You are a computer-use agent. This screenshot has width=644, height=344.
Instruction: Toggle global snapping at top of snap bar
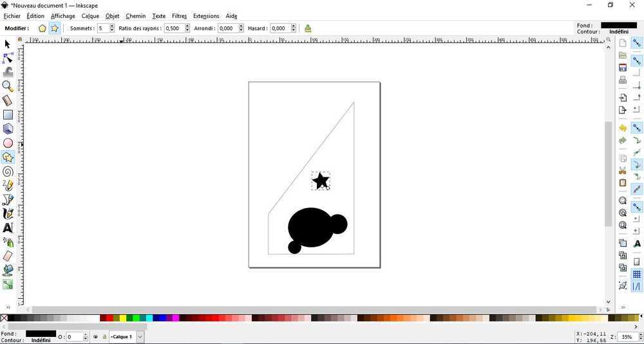point(637,43)
